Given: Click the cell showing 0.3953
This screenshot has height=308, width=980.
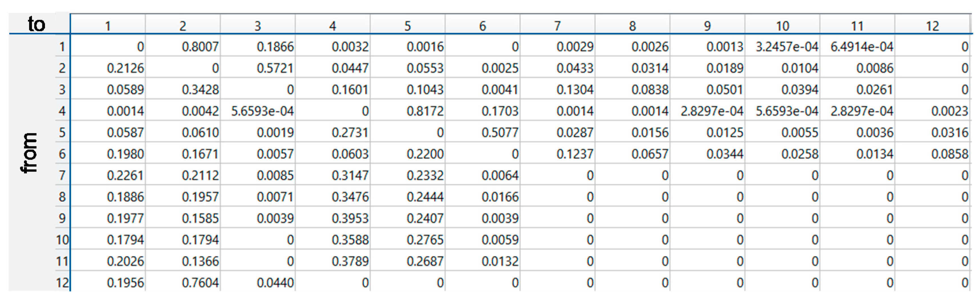Looking at the screenshot, I should click(x=350, y=218).
